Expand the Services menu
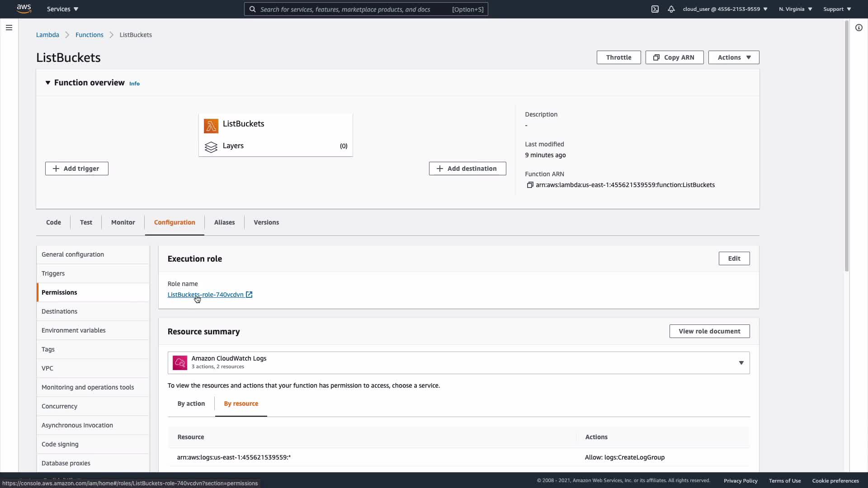868x488 pixels. (62, 9)
